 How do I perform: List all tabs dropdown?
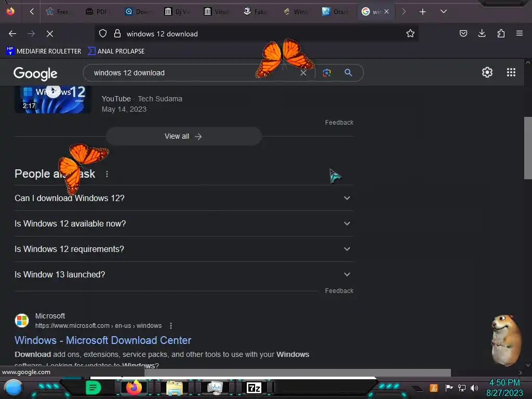pos(444,11)
